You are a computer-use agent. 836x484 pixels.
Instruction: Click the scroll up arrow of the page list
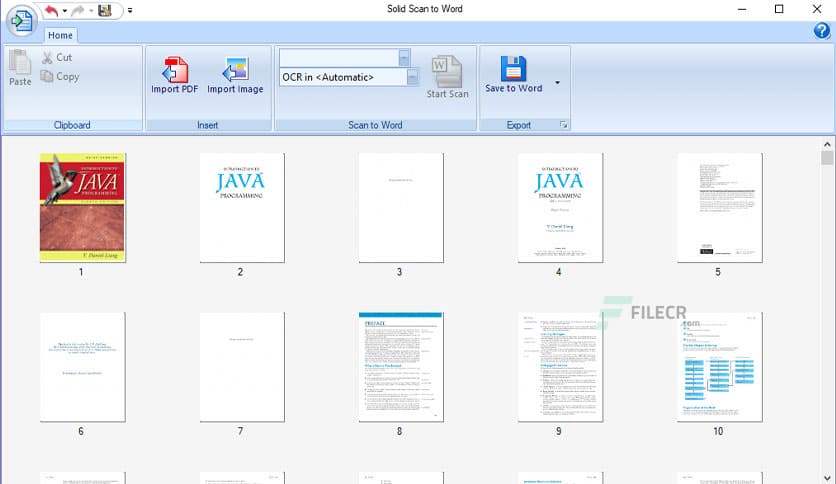tap(827, 144)
